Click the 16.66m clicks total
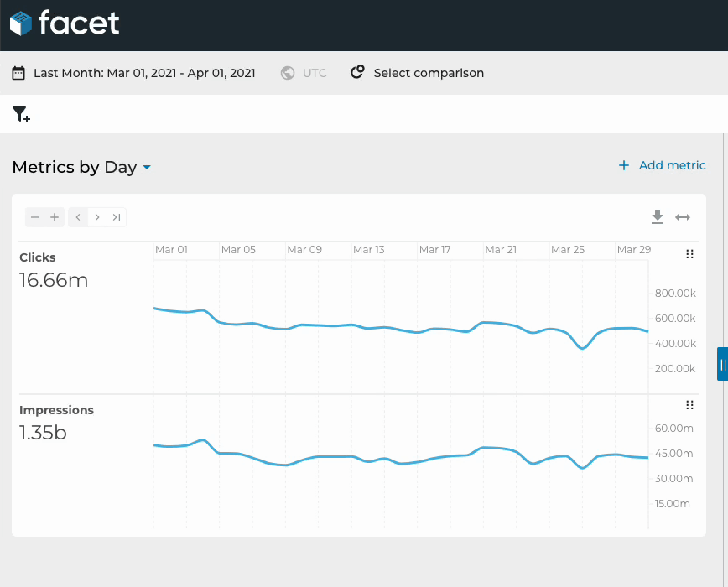This screenshot has width=728, height=587. coord(54,280)
